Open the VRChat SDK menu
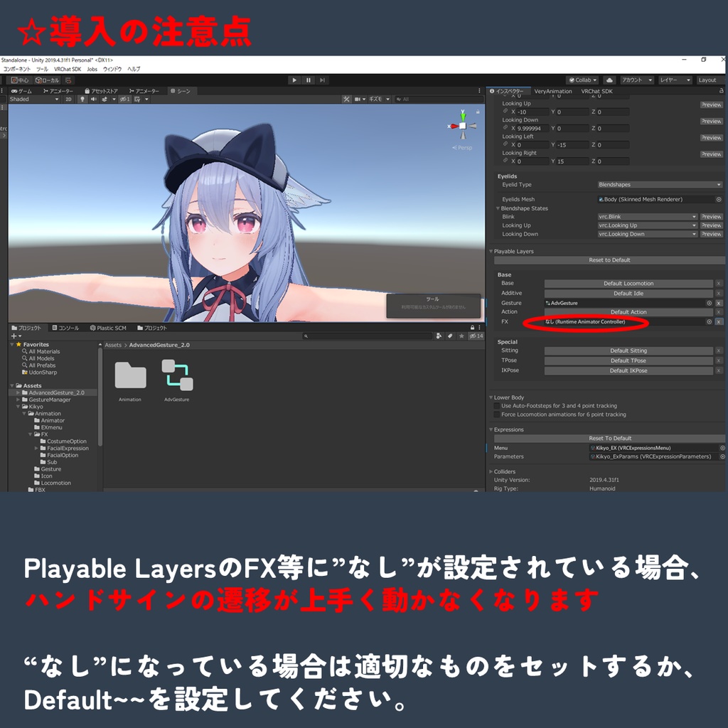Viewport: 728px width, 728px height. click(x=68, y=69)
